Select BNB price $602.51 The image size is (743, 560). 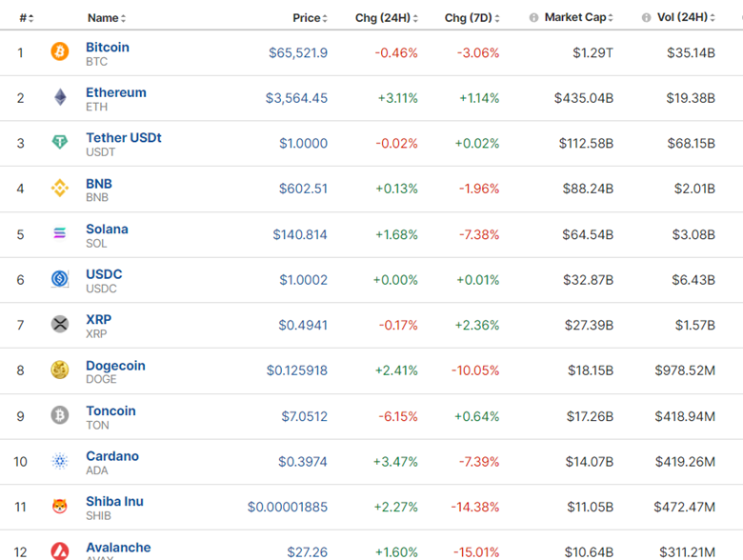point(303,189)
